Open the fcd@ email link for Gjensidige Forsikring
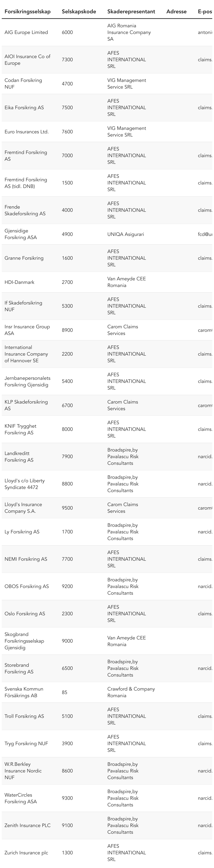Viewport: 214px width, 868px height. pyautogui.click(x=205, y=234)
